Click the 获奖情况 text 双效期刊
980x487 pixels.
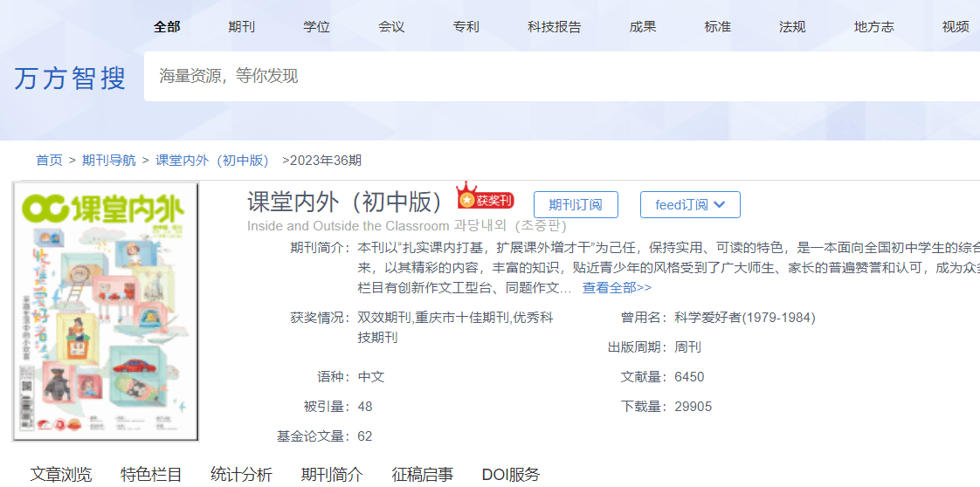(384, 318)
